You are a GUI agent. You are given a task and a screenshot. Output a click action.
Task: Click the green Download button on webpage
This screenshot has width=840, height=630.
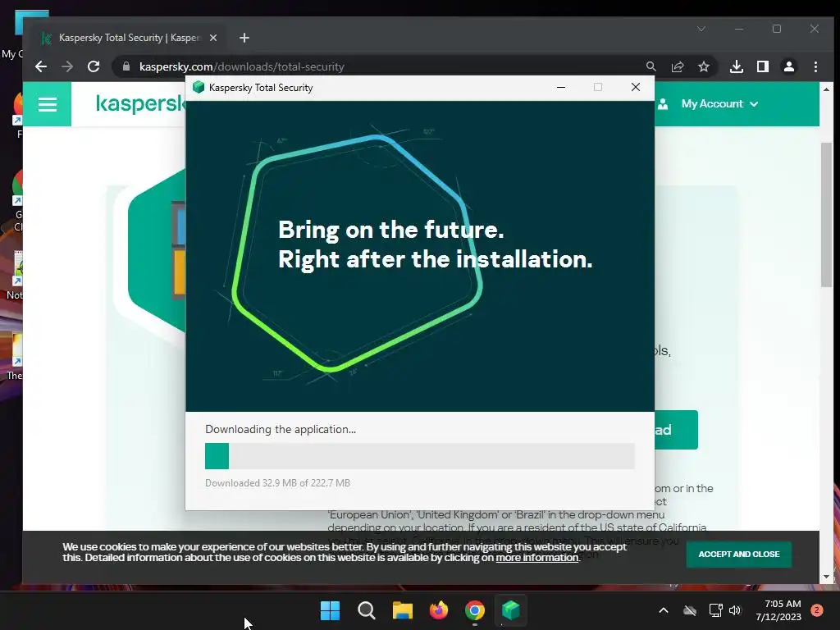coord(676,430)
